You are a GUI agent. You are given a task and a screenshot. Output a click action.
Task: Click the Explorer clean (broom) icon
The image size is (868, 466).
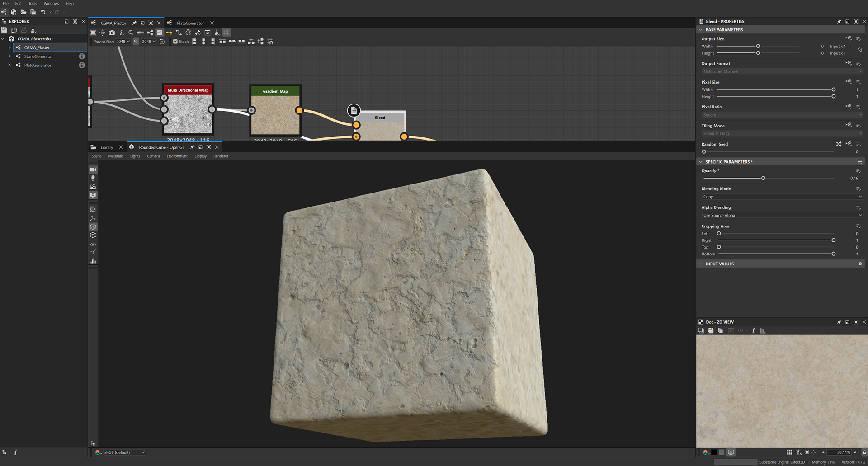tap(33, 30)
